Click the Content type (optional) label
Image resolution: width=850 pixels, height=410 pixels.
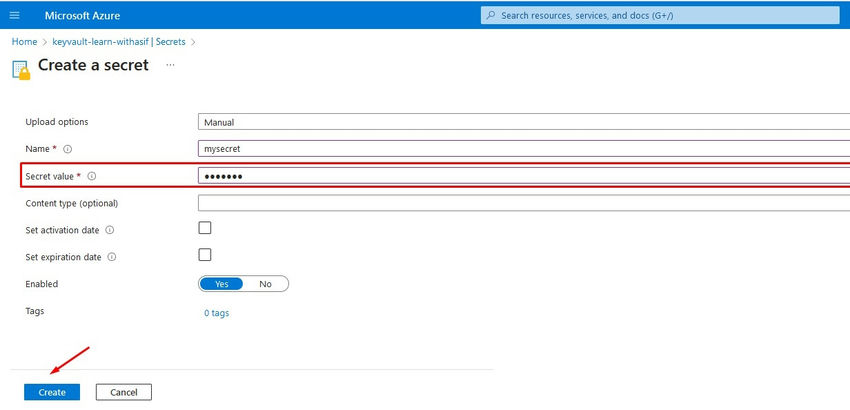pyautogui.click(x=72, y=203)
